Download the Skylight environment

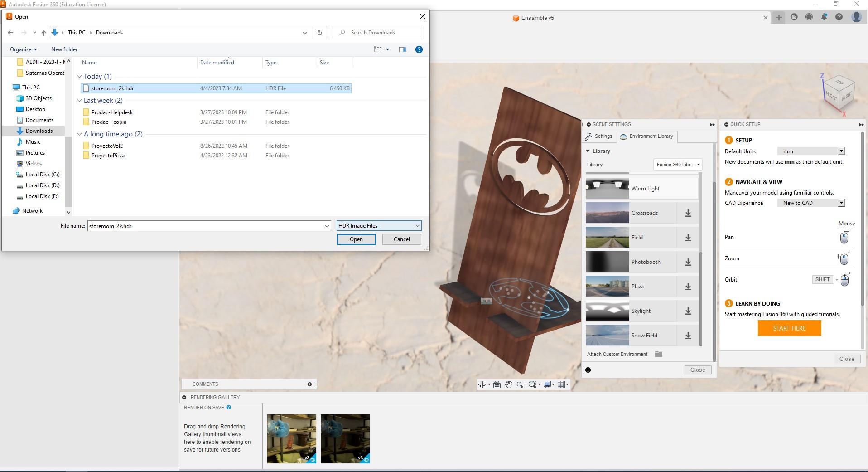688,311
